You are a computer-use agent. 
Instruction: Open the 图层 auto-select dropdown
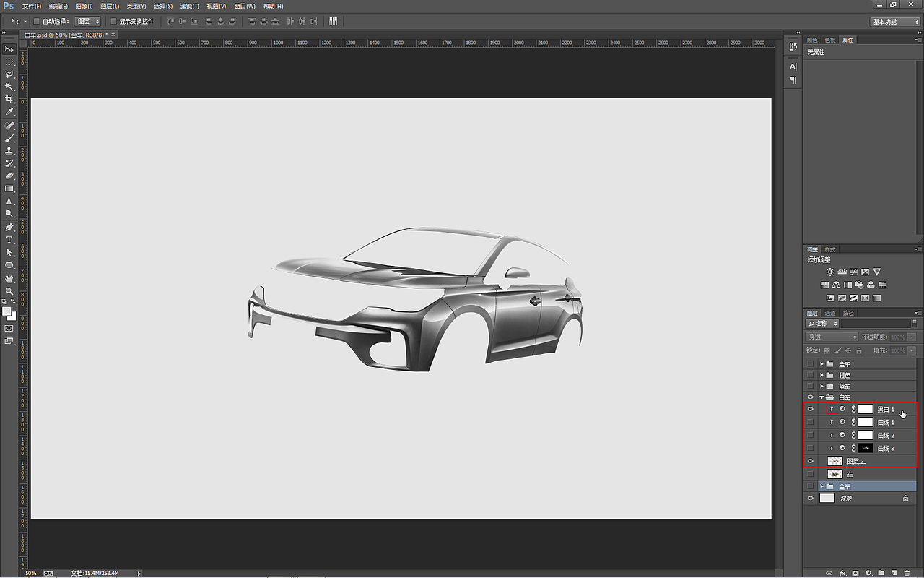point(88,22)
